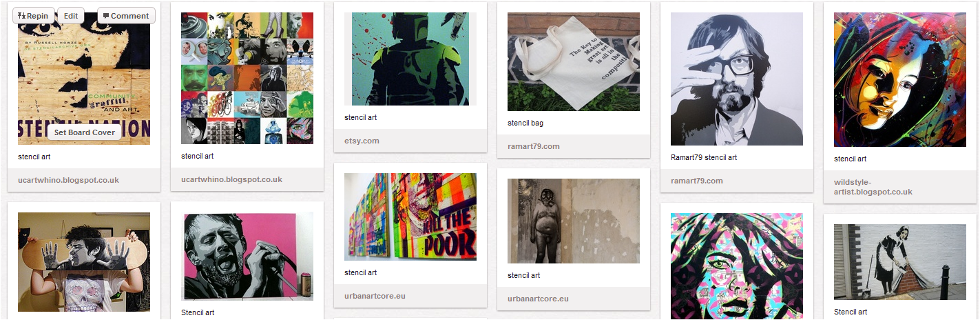The height and width of the screenshot is (320, 980).
Task: Visit the etsy.com source link
Action: click(362, 141)
